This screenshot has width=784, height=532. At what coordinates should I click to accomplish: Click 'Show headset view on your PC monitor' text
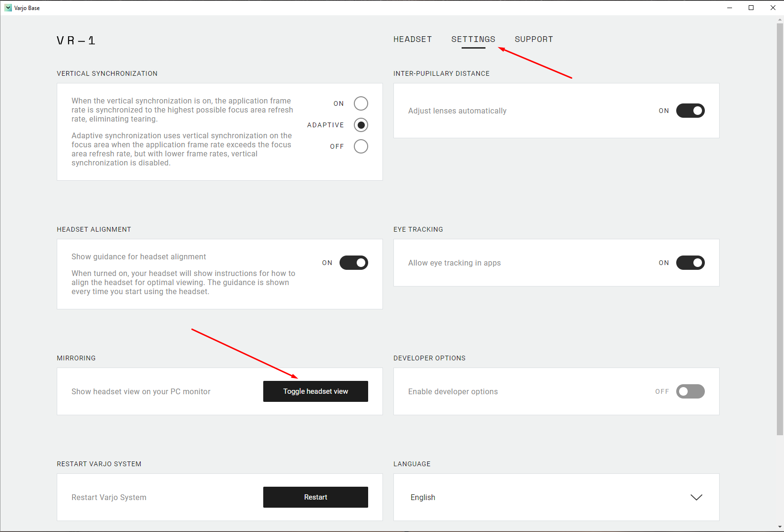[141, 391]
